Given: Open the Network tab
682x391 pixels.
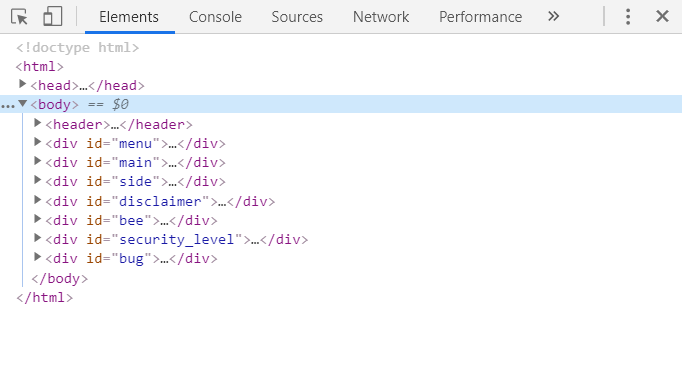Looking at the screenshot, I should (x=381, y=17).
